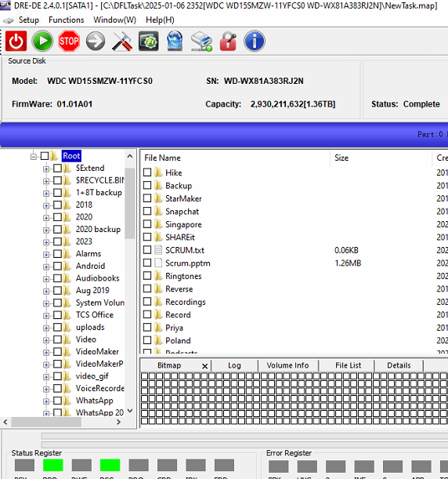Click the SCRUM.txt text file icon

(x=158, y=250)
